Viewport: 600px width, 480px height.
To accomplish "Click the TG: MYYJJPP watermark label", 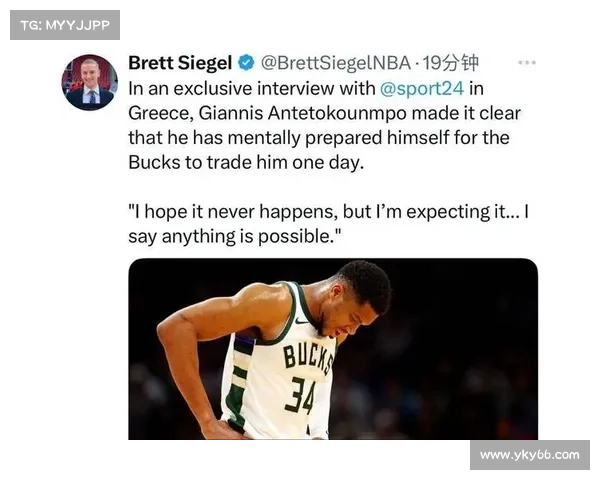I will click(x=65, y=25).
